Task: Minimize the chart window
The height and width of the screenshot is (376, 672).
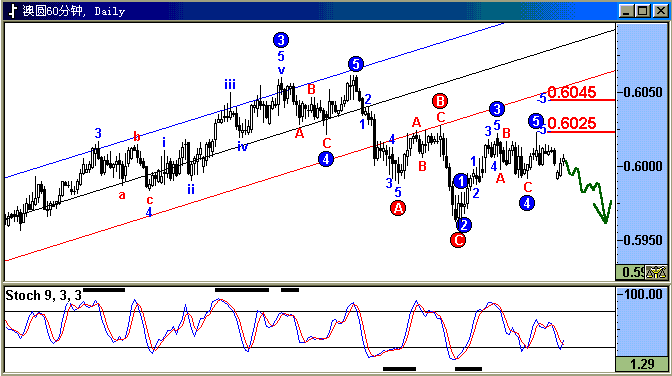Action: tap(626, 11)
